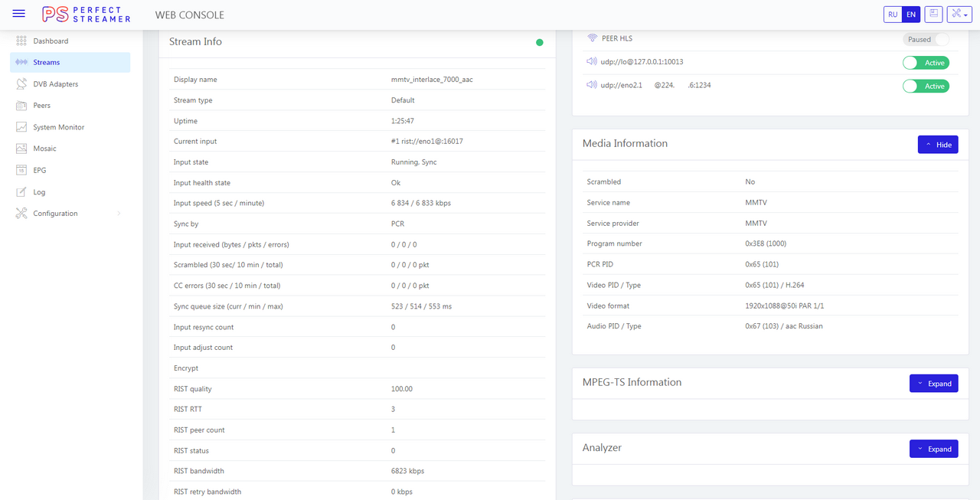Switch language to RU
980x500 pixels.
click(x=893, y=15)
